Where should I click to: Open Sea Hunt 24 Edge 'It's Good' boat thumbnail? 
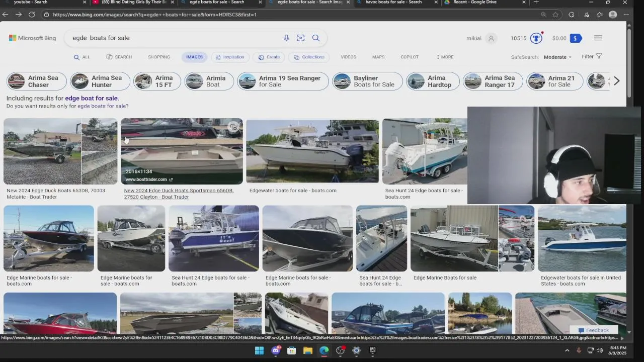pyautogui.click(x=214, y=238)
